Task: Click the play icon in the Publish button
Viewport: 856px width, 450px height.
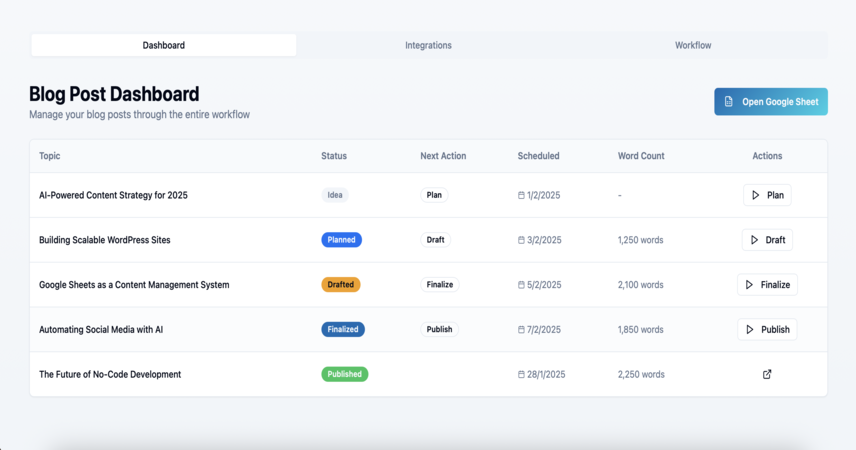Action: 750,329
